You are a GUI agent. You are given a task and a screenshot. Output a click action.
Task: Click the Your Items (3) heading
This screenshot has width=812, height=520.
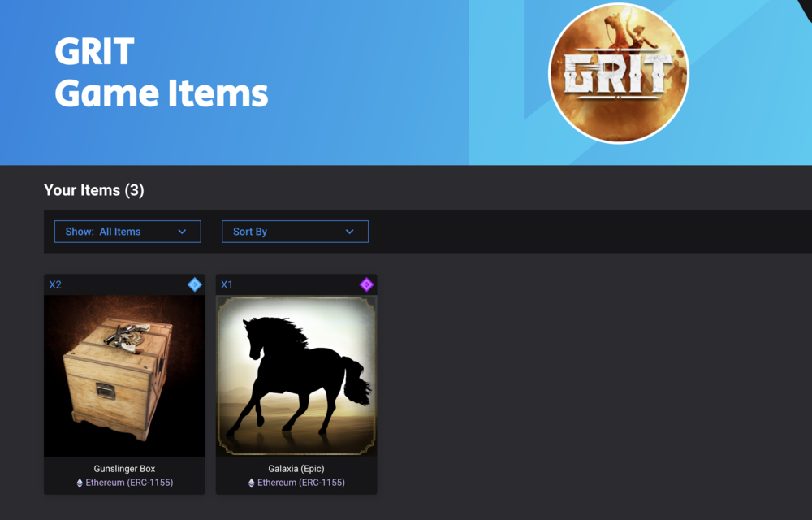click(94, 190)
